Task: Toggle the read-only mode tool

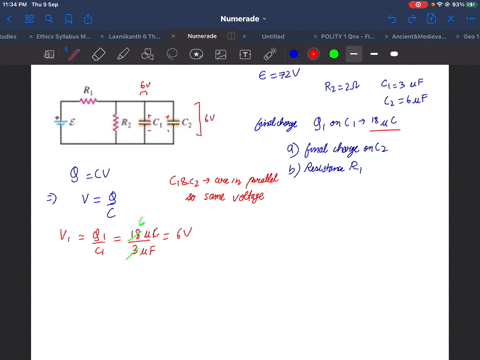Action: [x=49, y=54]
